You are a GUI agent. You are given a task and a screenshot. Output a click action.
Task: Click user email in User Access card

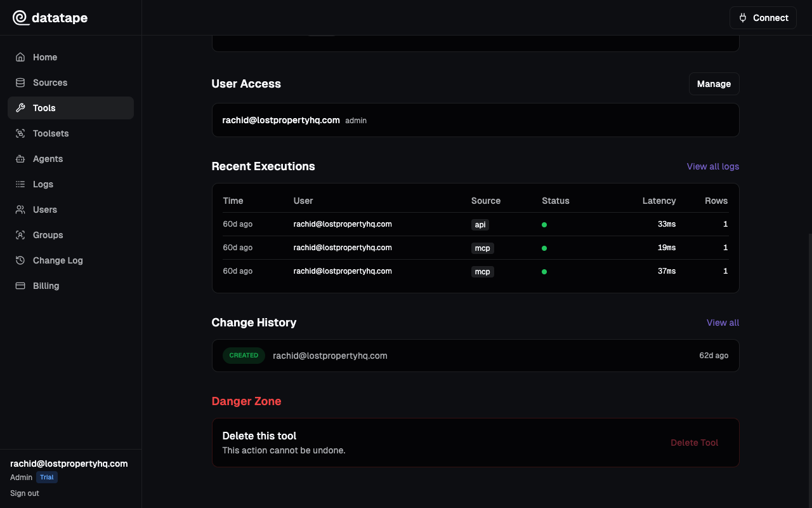281,120
